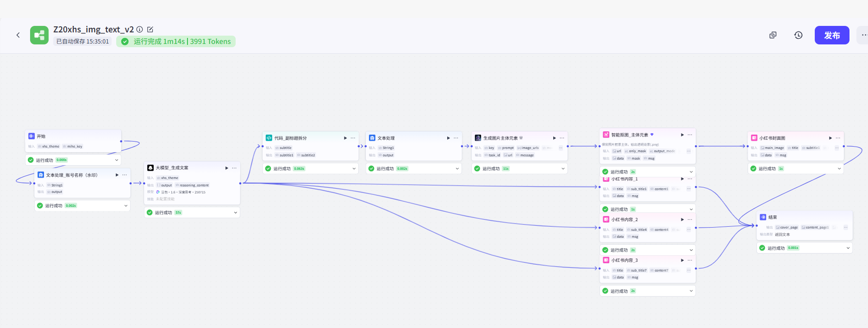The width and height of the screenshot is (868, 328).
Task: Show hidden outputs of 结束 node
Action: pyautogui.click(x=845, y=227)
